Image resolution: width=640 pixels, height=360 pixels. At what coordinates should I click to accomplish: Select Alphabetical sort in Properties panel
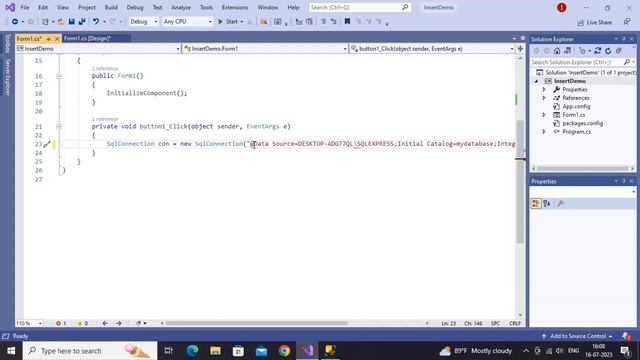pos(547,203)
